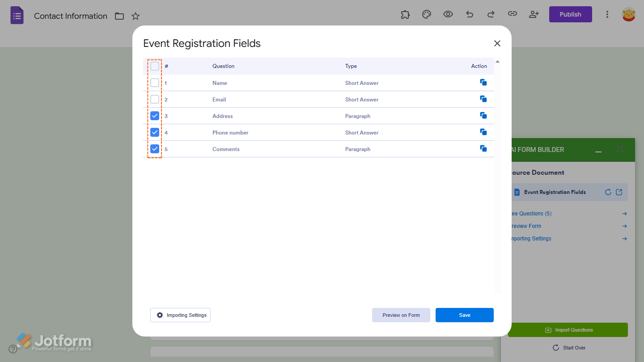Undo the last change

[x=469, y=14]
